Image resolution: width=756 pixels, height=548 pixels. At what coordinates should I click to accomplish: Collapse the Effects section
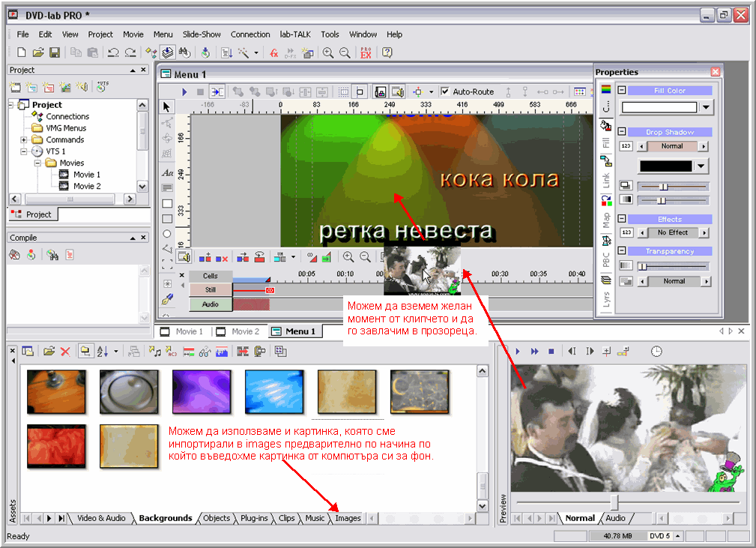coord(622,219)
